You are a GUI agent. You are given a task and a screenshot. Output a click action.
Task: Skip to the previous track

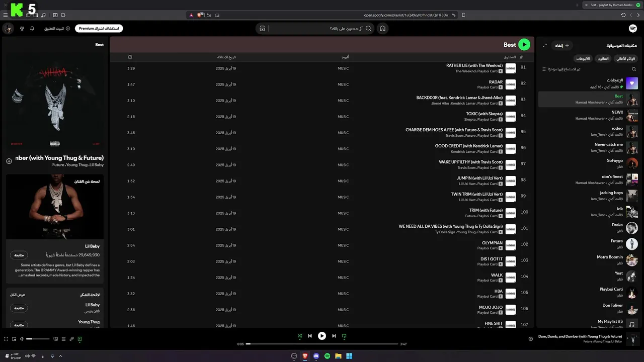point(310,336)
